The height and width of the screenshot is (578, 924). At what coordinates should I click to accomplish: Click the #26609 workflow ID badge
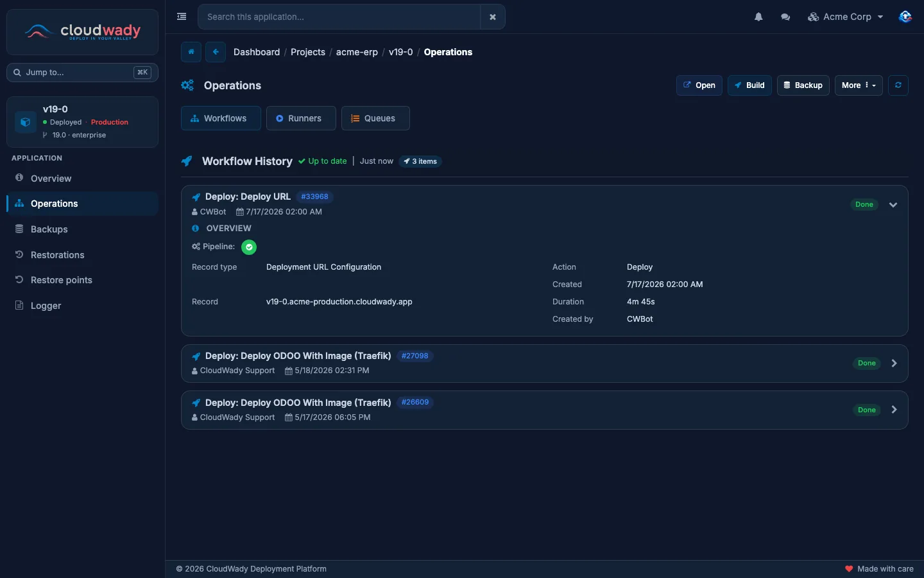click(415, 403)
